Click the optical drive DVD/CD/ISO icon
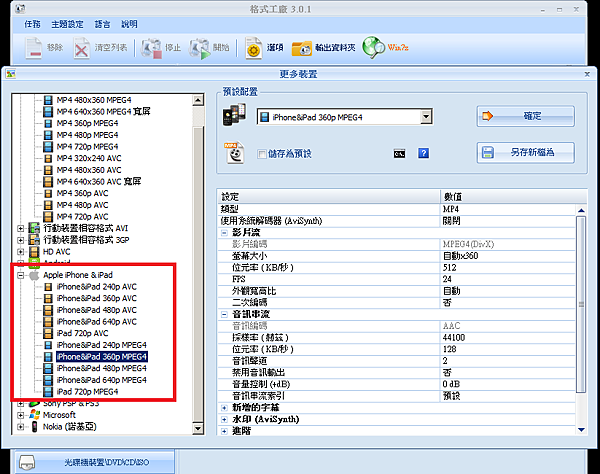 27,462
